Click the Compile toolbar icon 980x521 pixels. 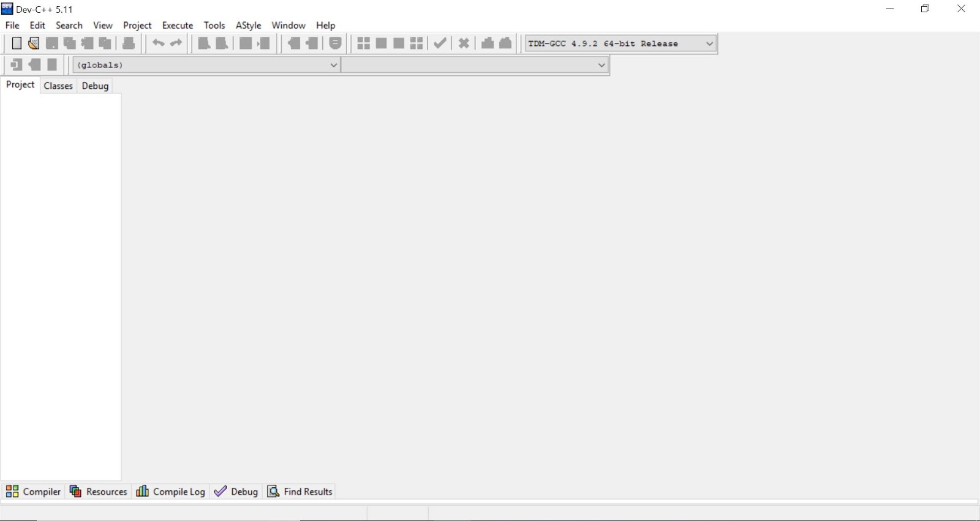click(x=364, y=43)
